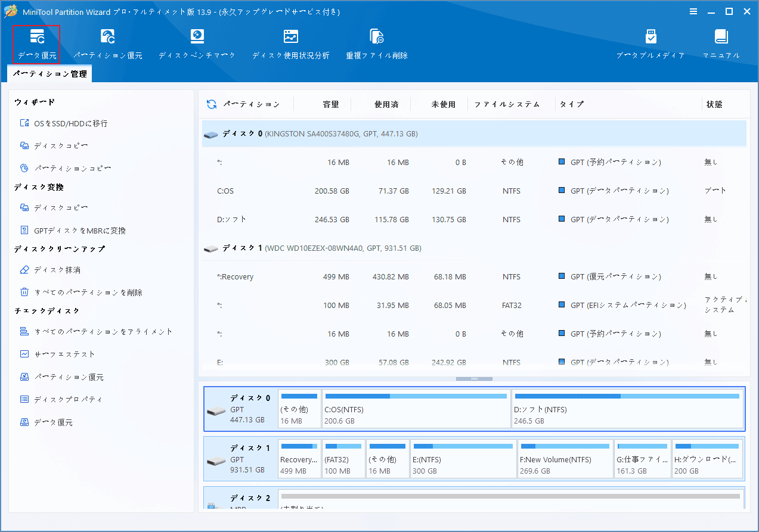This screenshot has width=759, height=532.
Task: Open the 重複ファイル削除 tool
Action: [377, 44]
